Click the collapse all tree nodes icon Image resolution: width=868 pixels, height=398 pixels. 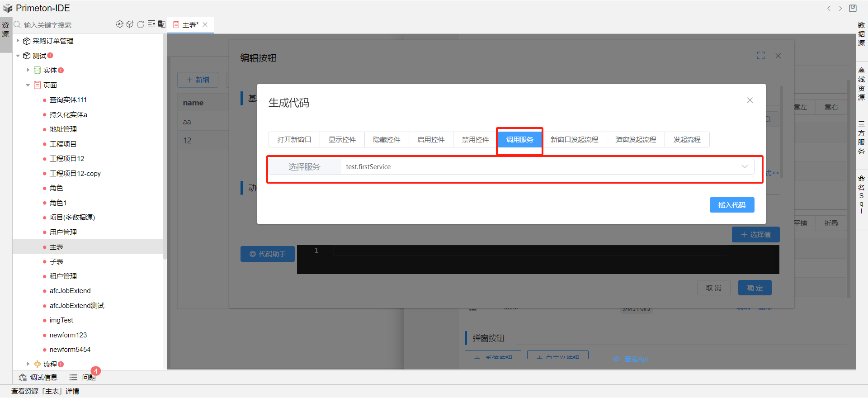coord(151,24)
